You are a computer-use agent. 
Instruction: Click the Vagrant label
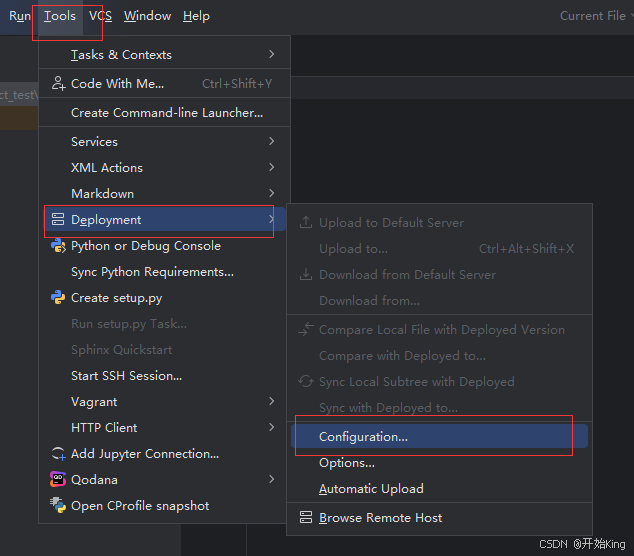point(94,402)
